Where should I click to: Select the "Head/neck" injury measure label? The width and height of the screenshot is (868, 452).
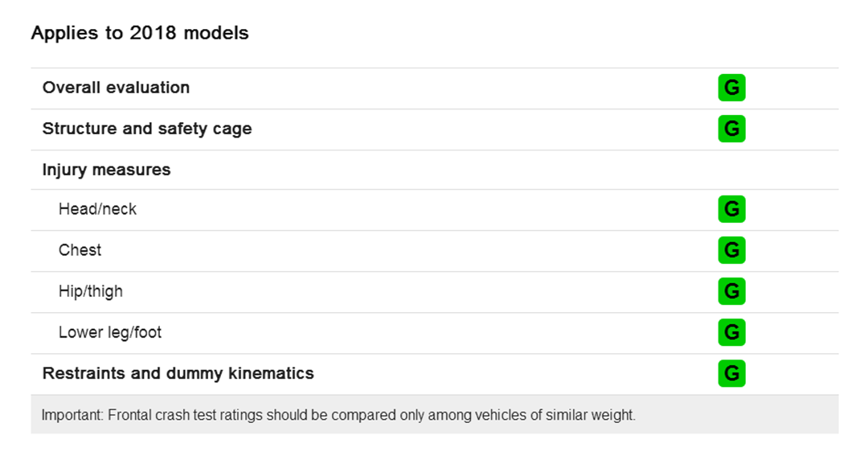97,209
